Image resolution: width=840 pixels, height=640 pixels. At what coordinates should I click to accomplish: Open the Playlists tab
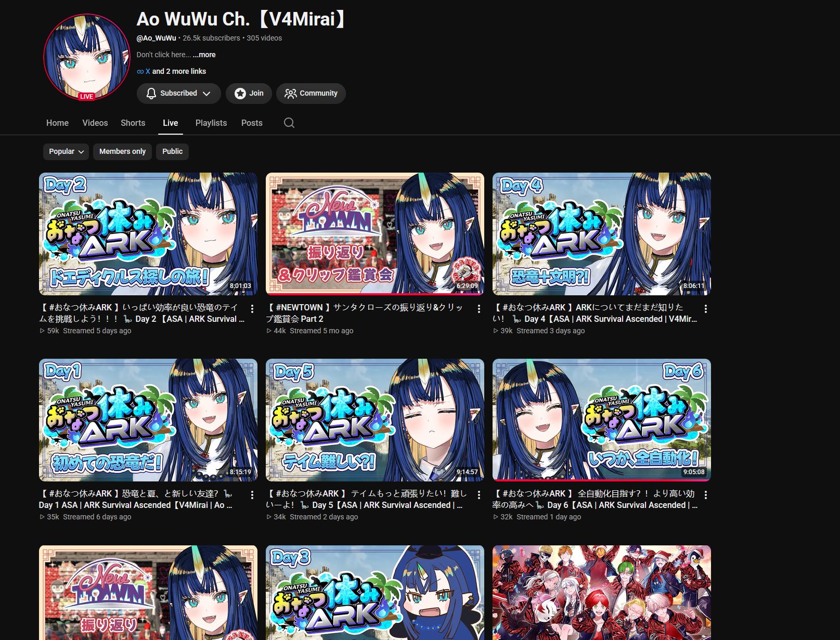point(211,123)
